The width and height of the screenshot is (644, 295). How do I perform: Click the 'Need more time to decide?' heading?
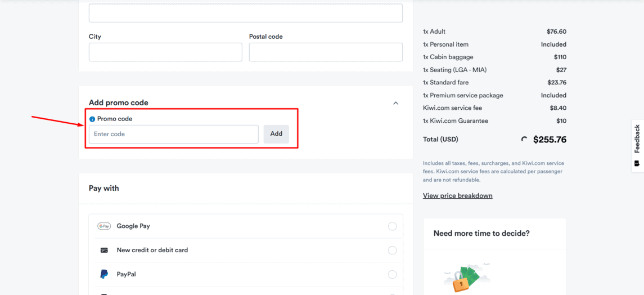pyautogui.click(x=481, y=234)
